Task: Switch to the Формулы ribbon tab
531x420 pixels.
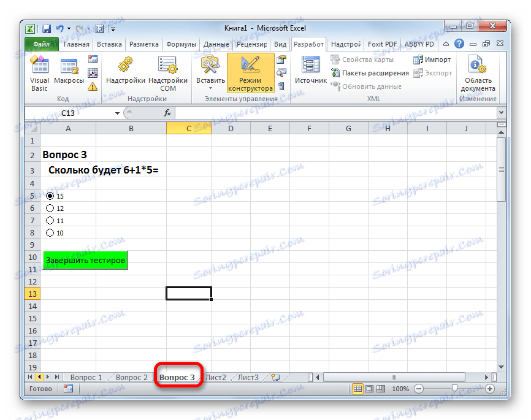Action: point(181,44)
